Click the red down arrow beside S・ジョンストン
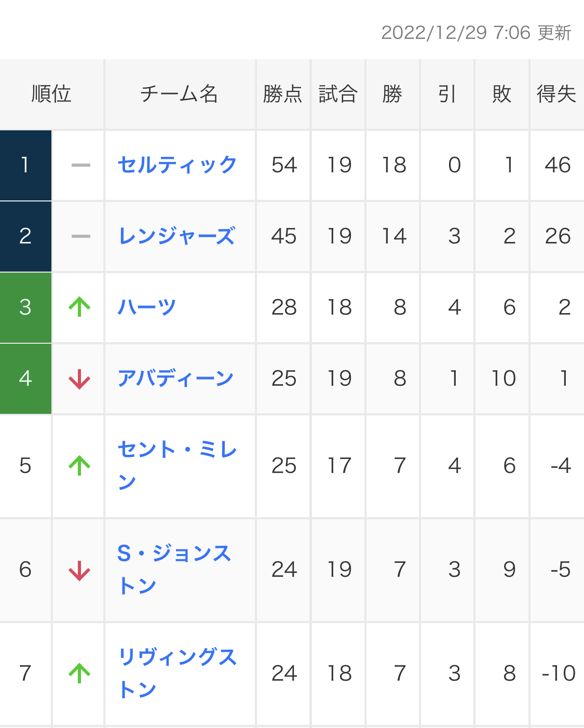Image resolution: width=584 pixels, height=728 pixels. (x=79, y=570)
